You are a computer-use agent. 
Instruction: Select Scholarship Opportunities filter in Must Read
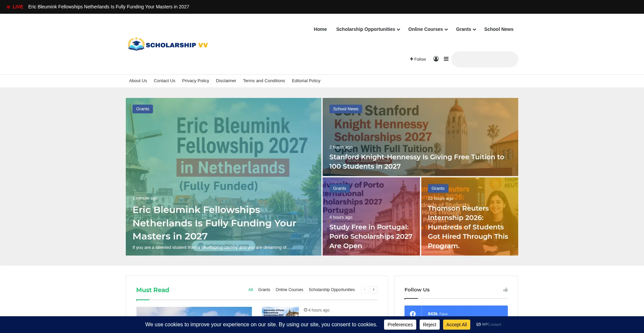click(332, 290)
